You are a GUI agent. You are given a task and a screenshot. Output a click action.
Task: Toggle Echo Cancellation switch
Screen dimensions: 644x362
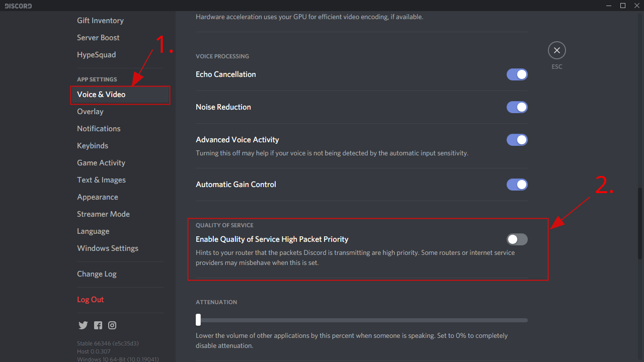tap(517, 74)
